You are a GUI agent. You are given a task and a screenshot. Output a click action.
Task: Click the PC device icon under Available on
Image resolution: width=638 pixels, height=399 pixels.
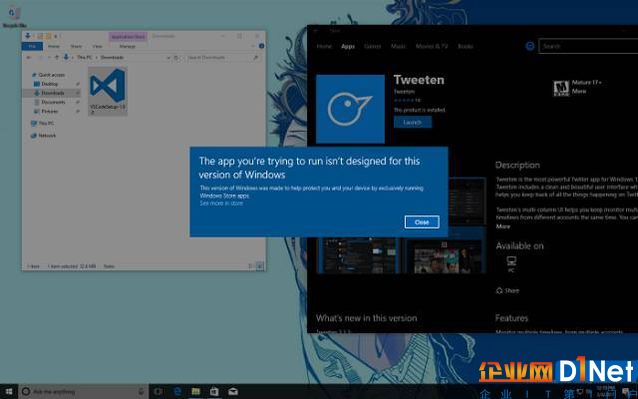pyautogui.click(x=511, y=263)
